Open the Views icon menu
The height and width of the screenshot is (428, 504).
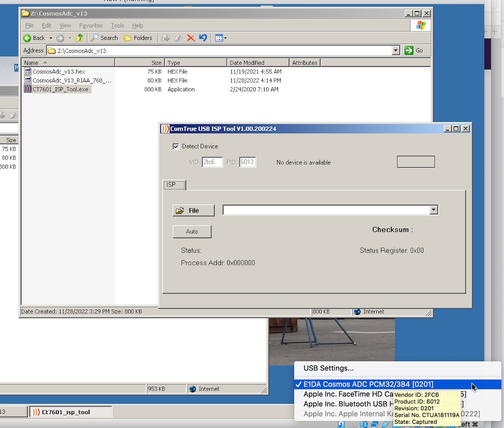220,38
